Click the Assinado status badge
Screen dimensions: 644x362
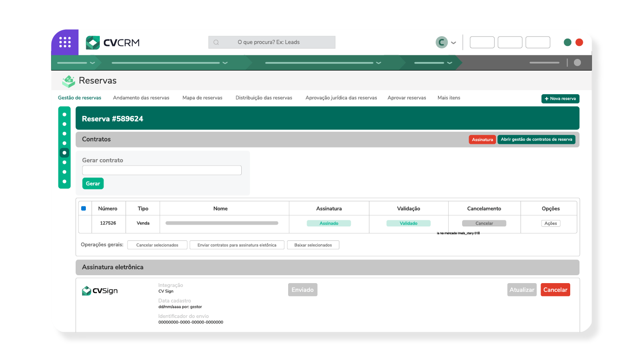point(329,223)
